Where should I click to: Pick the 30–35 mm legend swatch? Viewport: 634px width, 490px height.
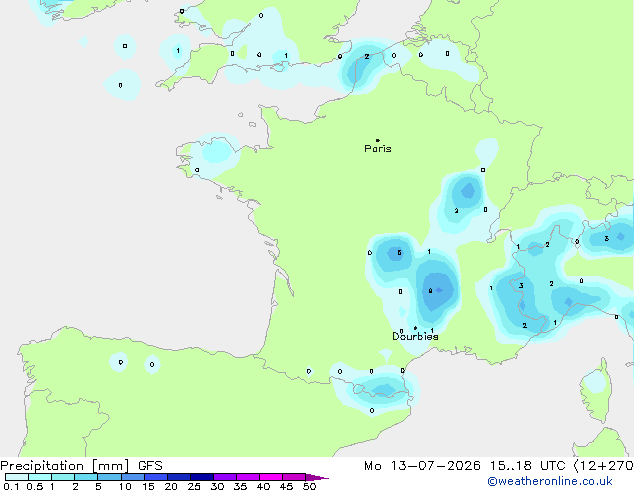coord(225,477)
